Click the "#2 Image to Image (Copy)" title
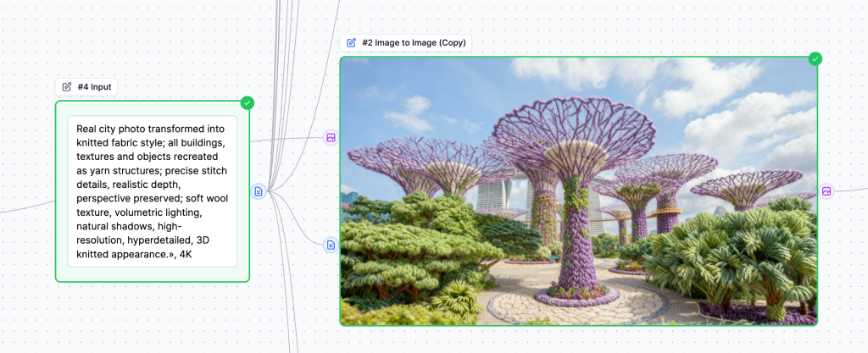 413,42
